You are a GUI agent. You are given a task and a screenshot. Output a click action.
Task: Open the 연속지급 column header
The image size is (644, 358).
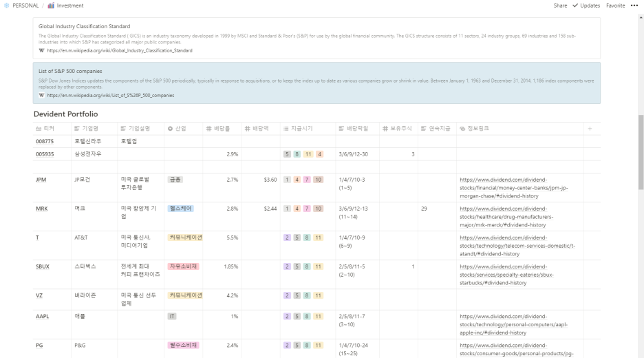pos(437,129)
